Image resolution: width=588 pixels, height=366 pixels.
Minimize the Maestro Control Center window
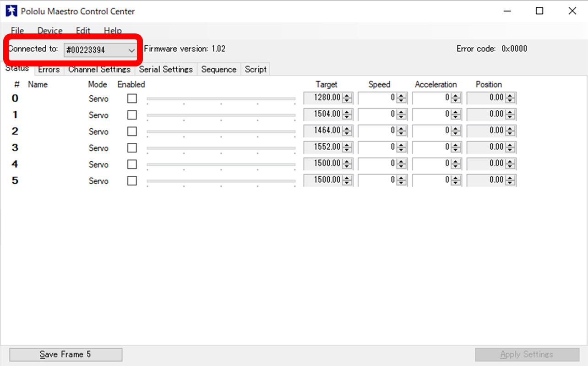point(507,11)
